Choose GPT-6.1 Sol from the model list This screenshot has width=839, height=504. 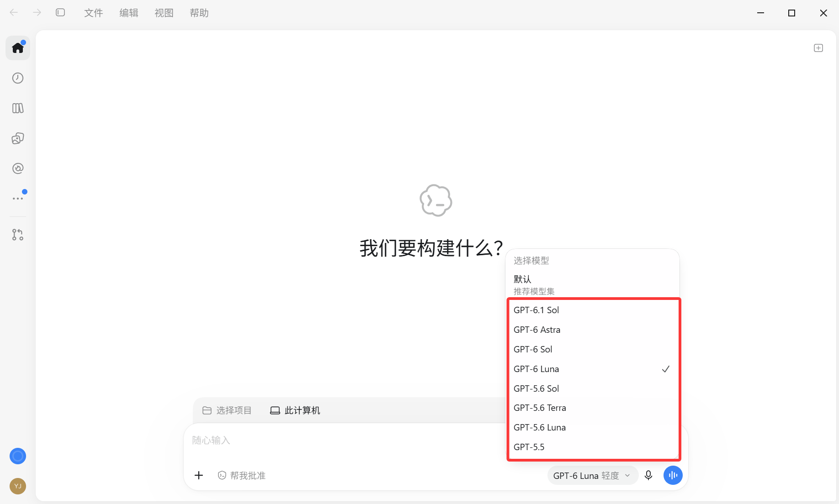point(594,310)
